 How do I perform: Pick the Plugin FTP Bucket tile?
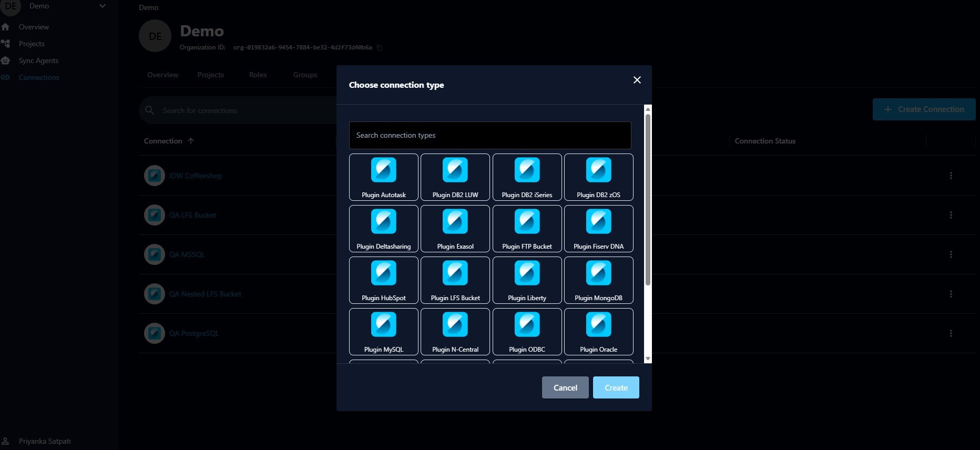pos(527,229)
